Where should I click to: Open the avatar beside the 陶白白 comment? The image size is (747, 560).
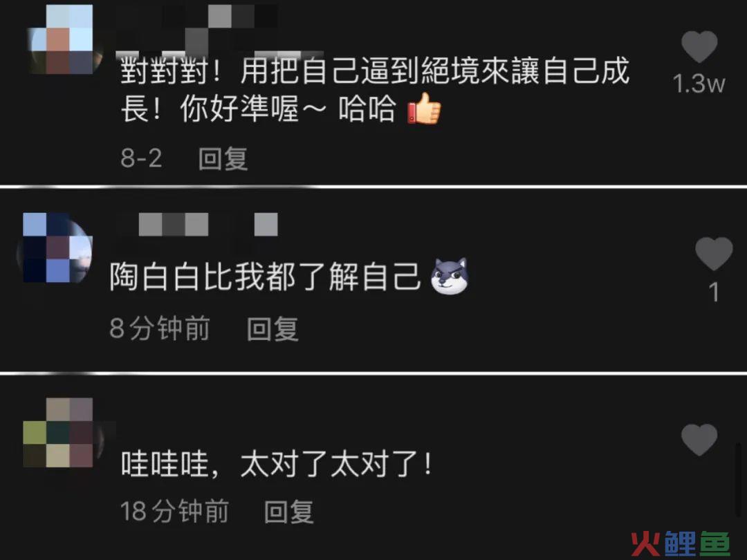pyautogui.click(x=55, y=248)
